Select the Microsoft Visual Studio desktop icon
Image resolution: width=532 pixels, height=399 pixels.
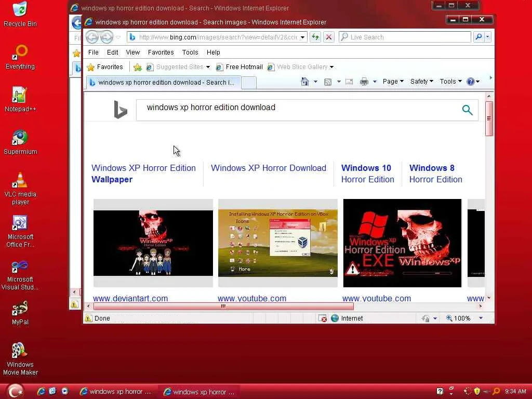pyautogui.click(x=20, y=274)
